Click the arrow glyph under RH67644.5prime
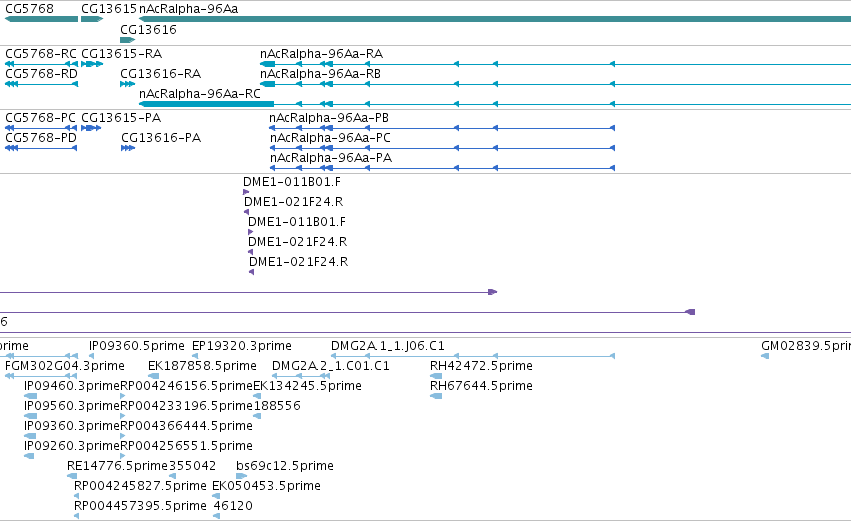The image size is (851, 521). 436,396
